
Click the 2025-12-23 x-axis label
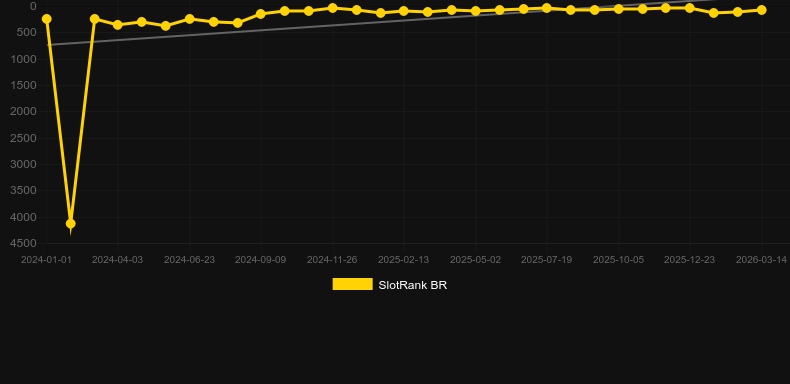689,260
